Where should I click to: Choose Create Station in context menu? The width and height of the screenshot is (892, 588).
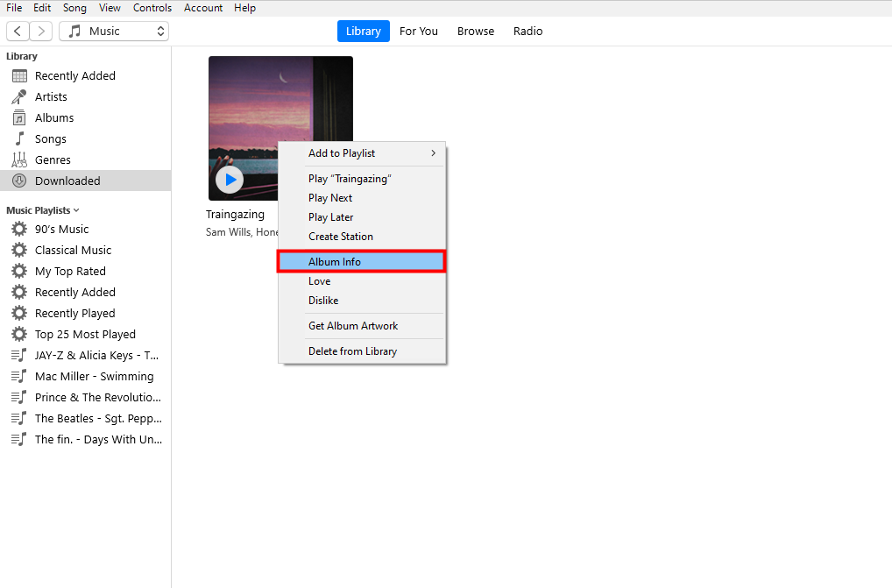[x=361, y=237]
